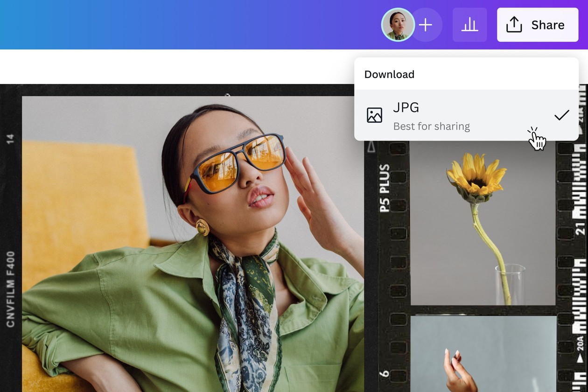
Task: Click the gold earring in the portrait
Action: click(203, 227)
